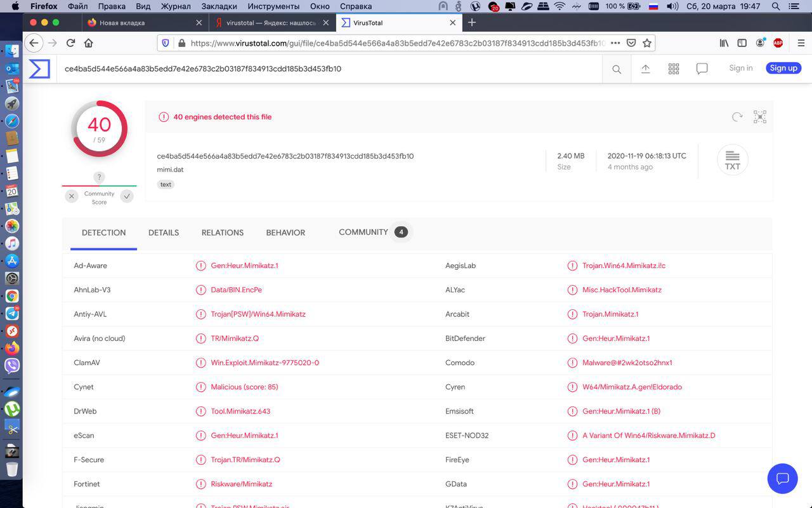
Task: Open Spotlight search in the menu bar
Action: coord(776,6)
